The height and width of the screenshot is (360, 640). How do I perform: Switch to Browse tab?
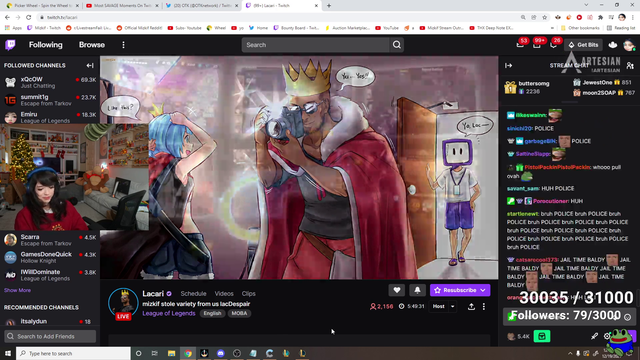92,45
